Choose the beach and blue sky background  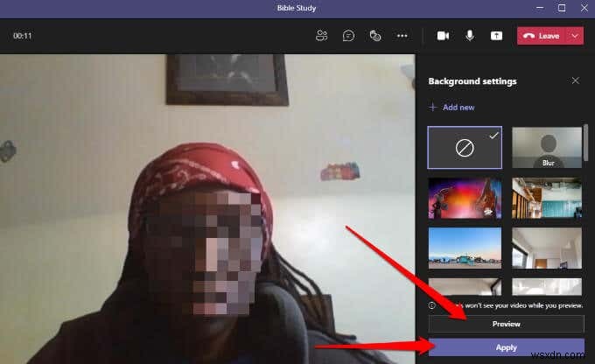(465, 248)
